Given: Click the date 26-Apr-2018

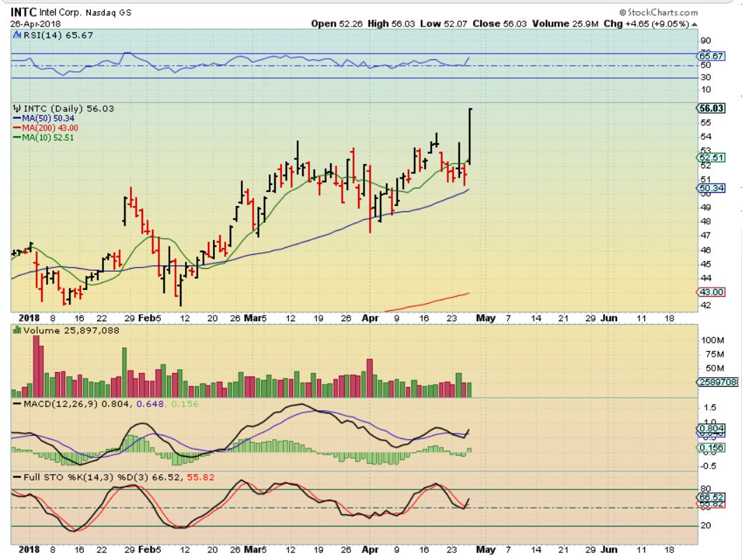Looking at the screenshot, I should pos(35,24).
